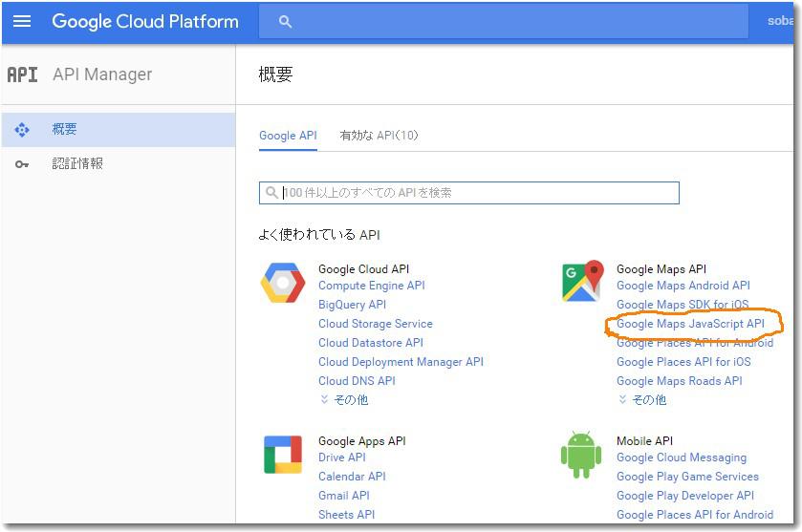
Task: Click the Mobile API heading text
Action: [x=644, y=440]
